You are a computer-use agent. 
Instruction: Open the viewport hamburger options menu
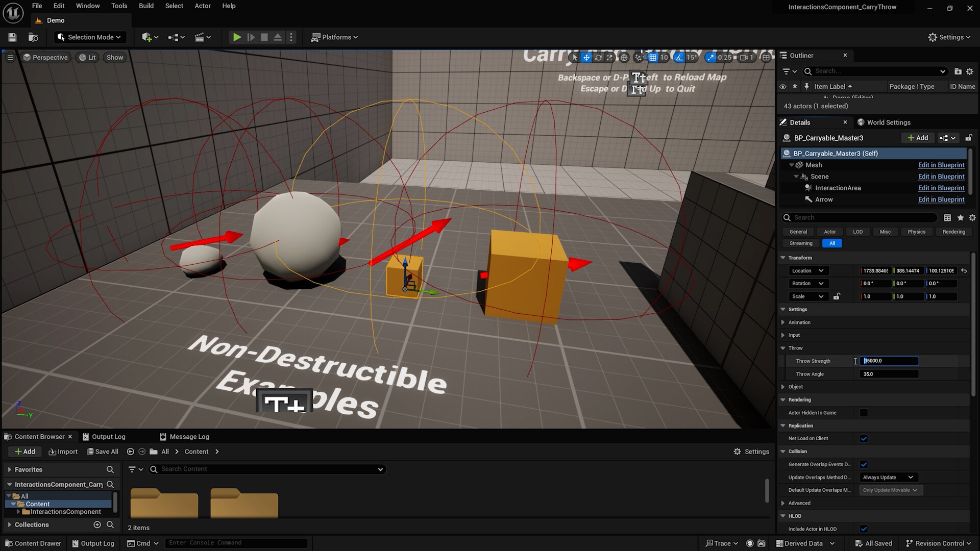[x=10, y=58]
